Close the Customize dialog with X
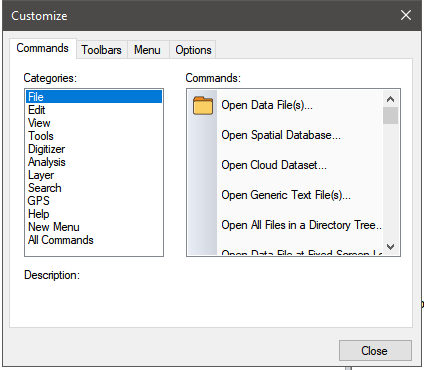 tap(406, 15)
